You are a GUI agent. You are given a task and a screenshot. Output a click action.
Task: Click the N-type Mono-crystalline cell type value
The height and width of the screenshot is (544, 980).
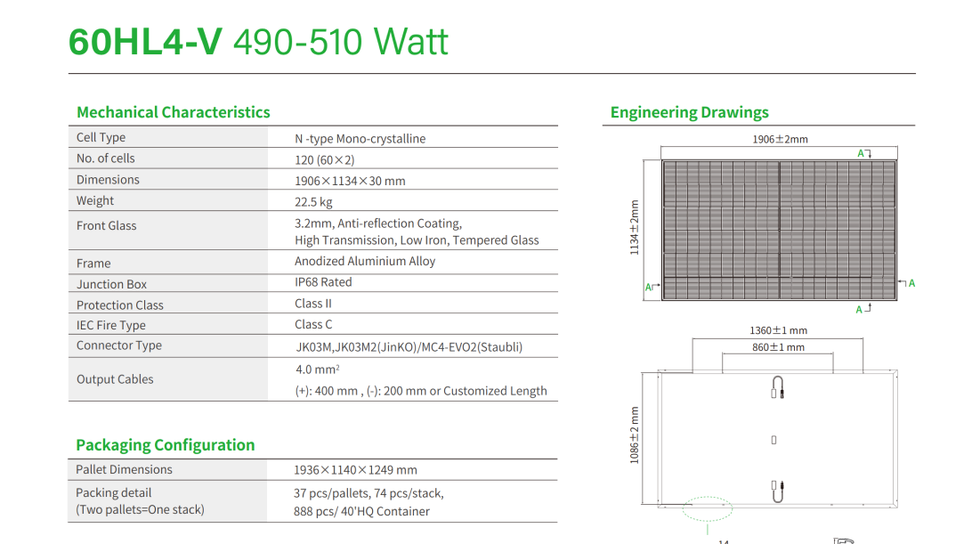[360, 139]
